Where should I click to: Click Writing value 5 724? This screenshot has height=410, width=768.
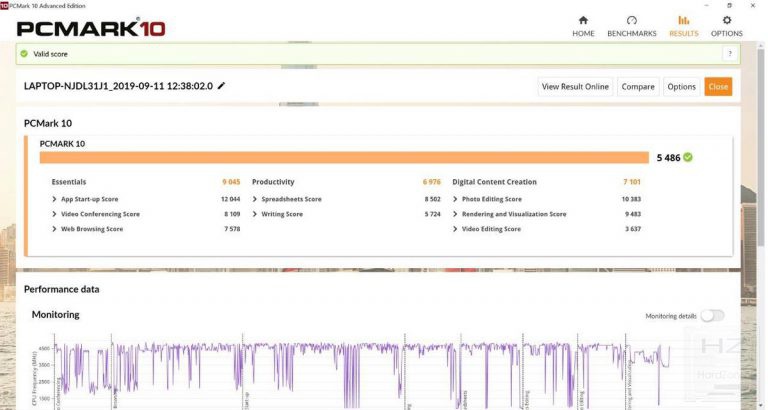pyautogui.click(x=432, y=214)
